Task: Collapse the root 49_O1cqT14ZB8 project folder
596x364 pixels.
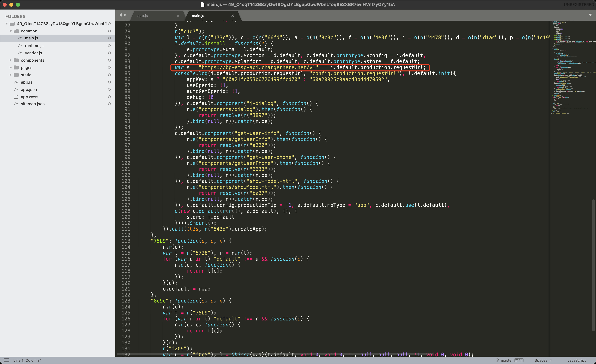Action: tap(6, 24)
